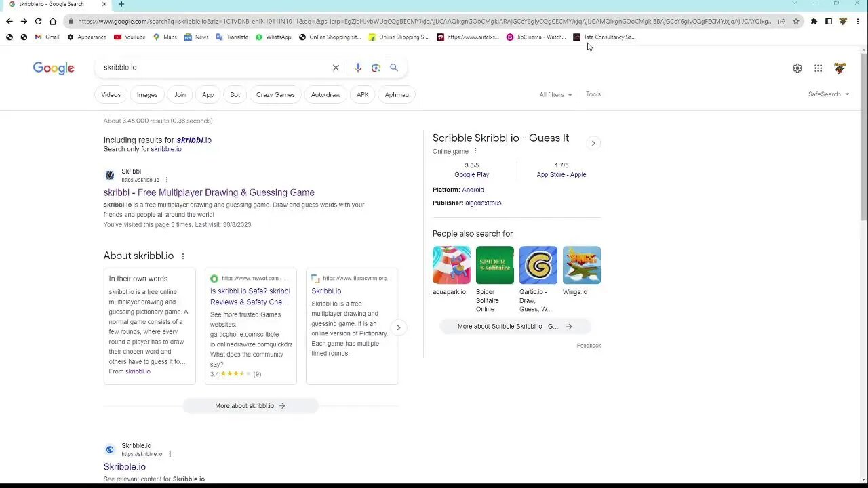Go forward to the next page

tap(24, 22)
